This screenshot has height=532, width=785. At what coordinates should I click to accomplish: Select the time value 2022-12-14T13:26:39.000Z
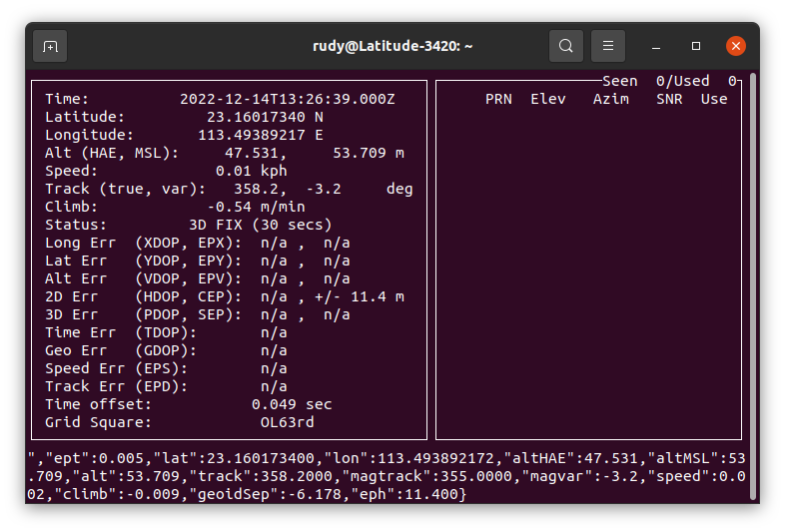pos(288,99)
